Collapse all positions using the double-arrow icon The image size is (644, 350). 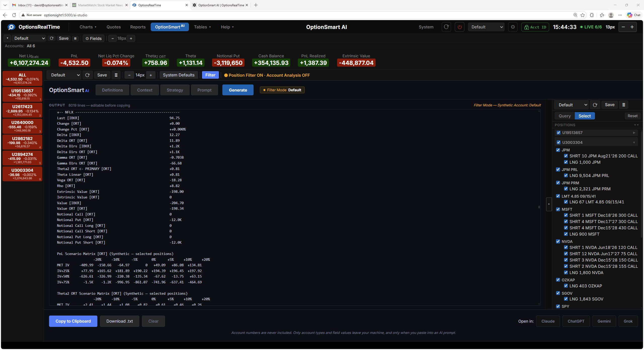click(636, 125)
